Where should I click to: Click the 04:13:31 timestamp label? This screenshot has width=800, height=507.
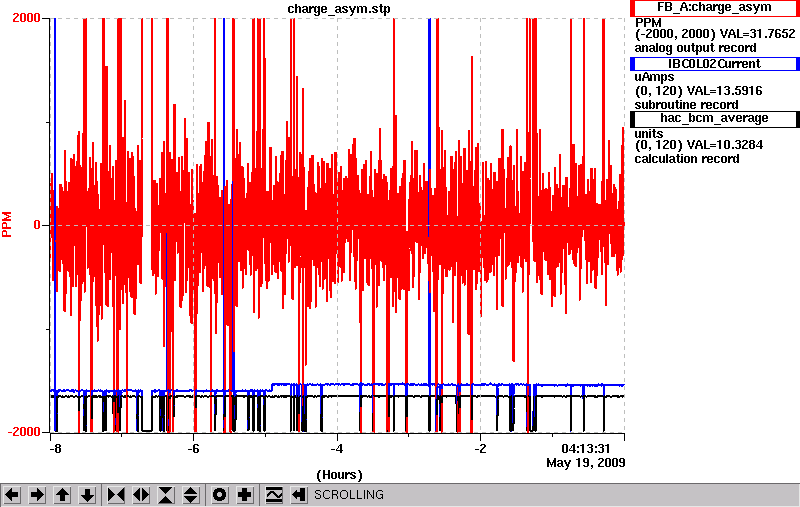click(x=586, y=449)
